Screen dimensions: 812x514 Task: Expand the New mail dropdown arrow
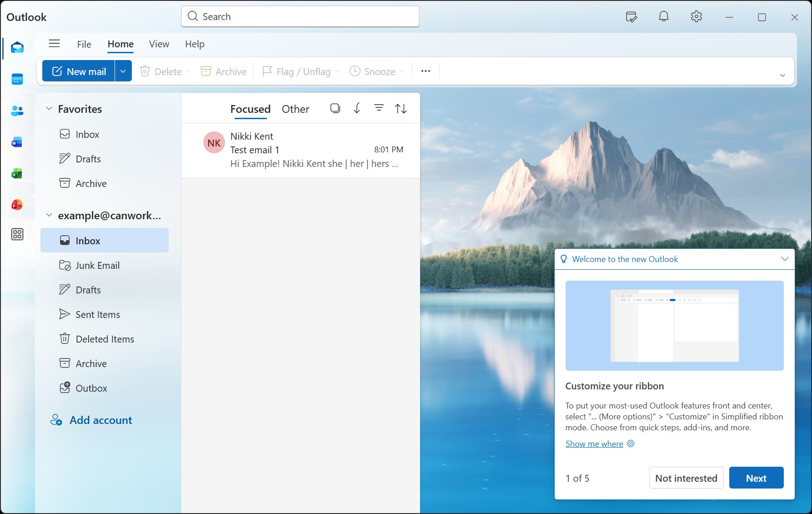coord(123,71)
